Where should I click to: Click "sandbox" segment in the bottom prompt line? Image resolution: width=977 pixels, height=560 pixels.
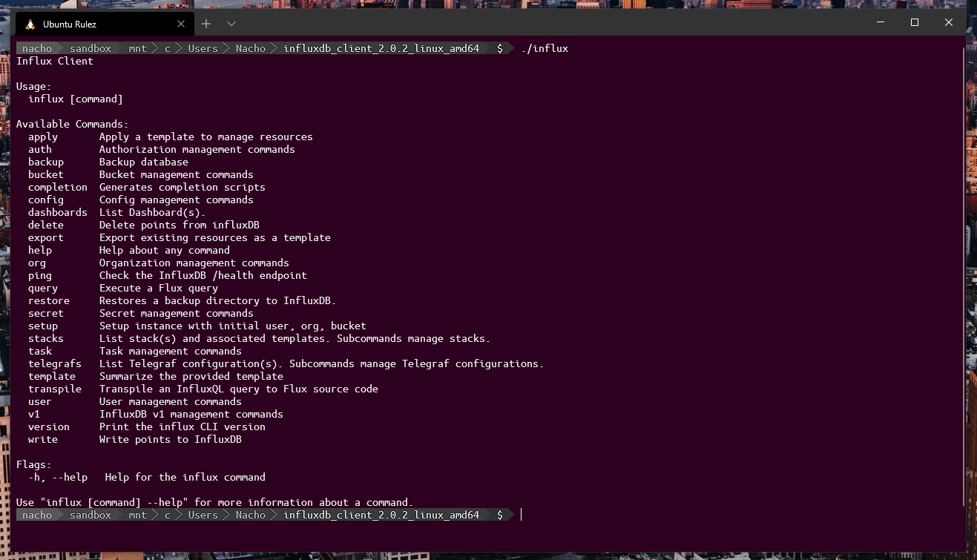pos(91,515)
